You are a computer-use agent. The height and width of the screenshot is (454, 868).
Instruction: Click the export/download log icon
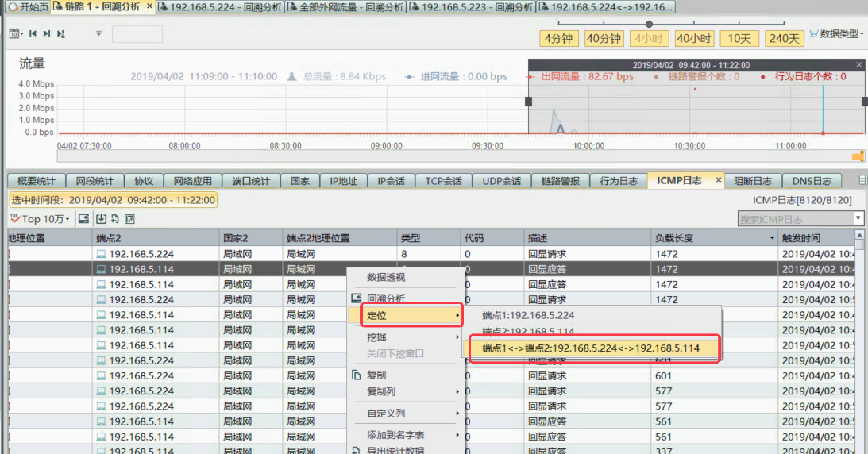point(101,219)
